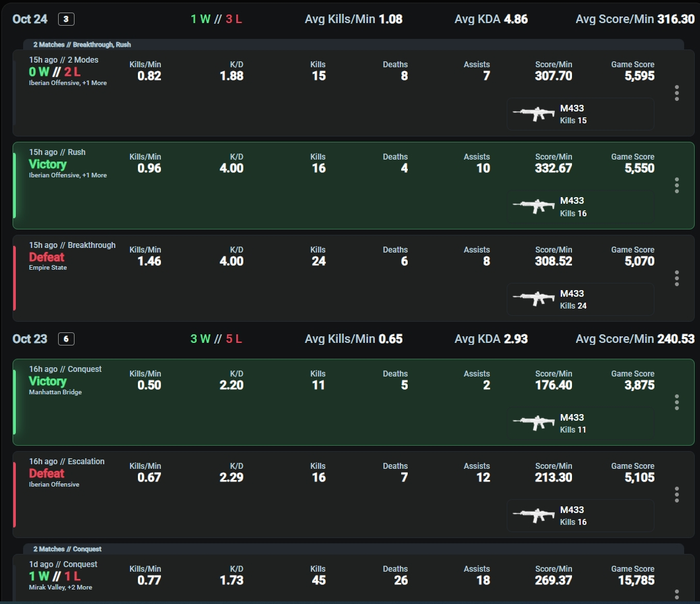
Task: Click K/D 1.88 value
Action: point(232,76)
